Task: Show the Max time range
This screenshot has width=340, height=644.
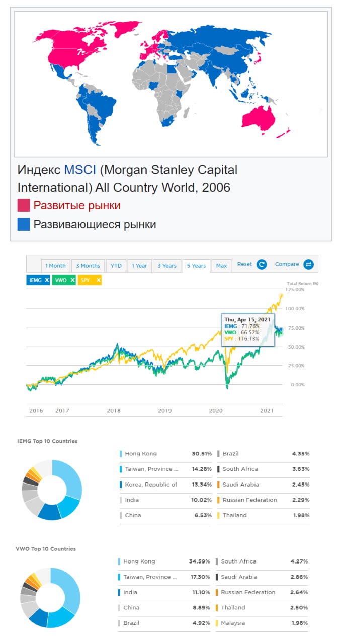Action: pyautogui.click(x=221, y=266)
